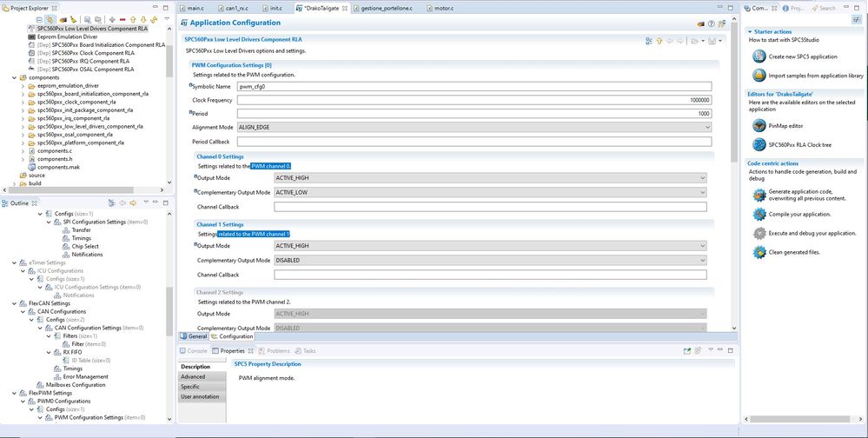Click the tree layout icon in Outline toolbar
The height and width of the screenshot is (438, 868).
pos(111,203)
